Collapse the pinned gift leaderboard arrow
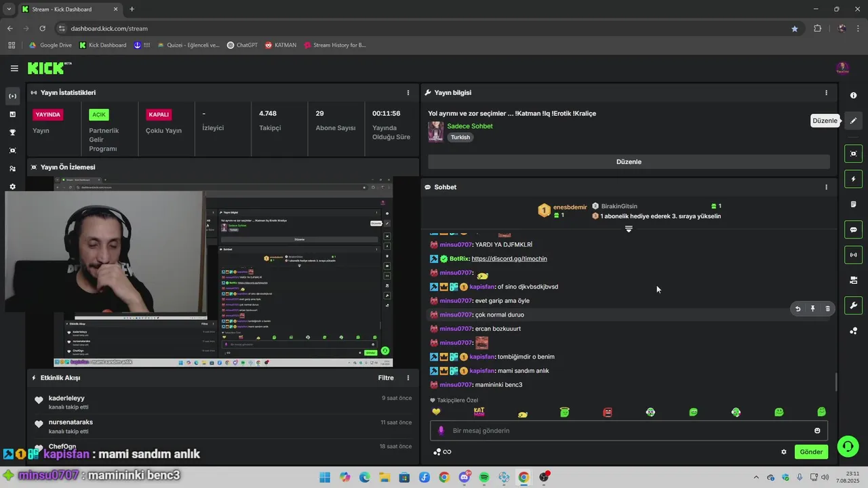868x488 pixels. tap(629, 229)
